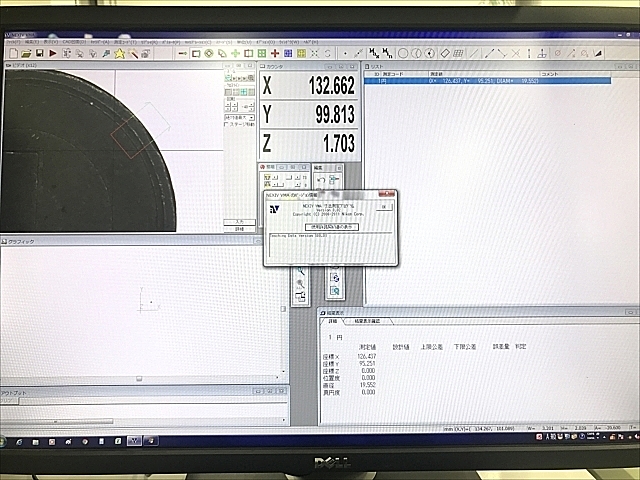Image resolution: width=640 pixels, height=480 pixels.
Task: Open the 編集(E) menu
Action: tap(31, 42)
